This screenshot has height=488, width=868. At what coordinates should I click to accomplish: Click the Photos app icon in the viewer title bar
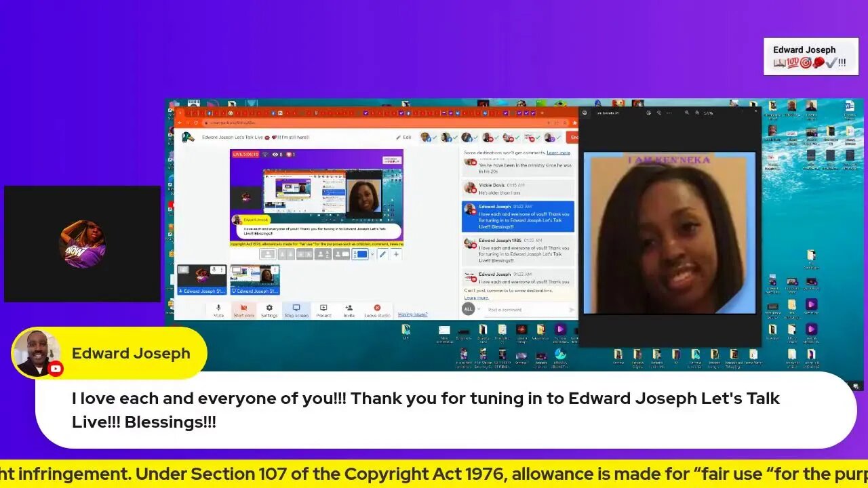(x=585, y=113)
